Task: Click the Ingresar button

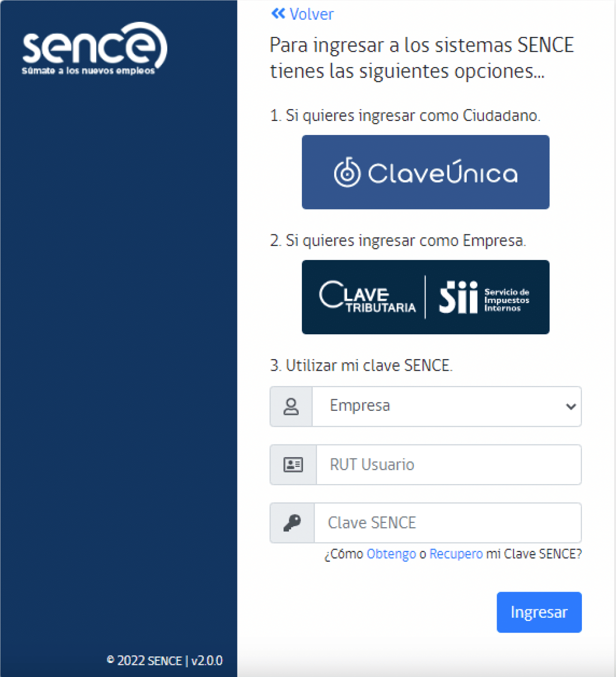Action: click(x=539, y=613)
